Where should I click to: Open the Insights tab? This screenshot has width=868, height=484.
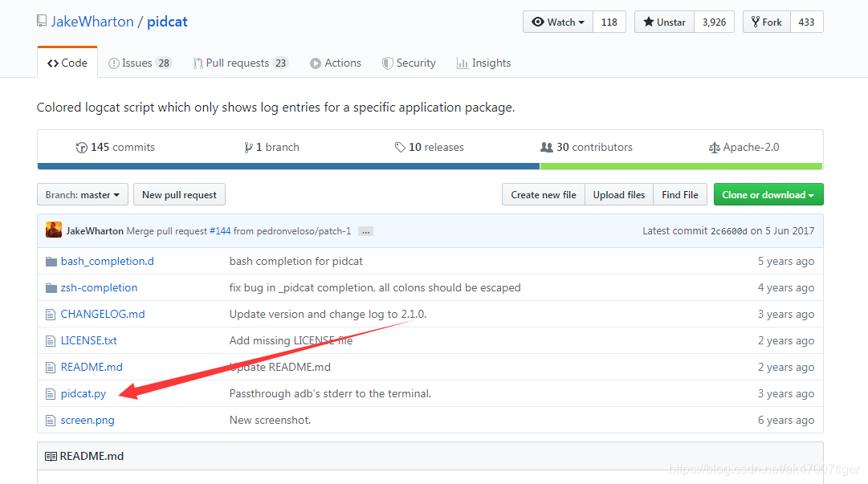point(484,63)
